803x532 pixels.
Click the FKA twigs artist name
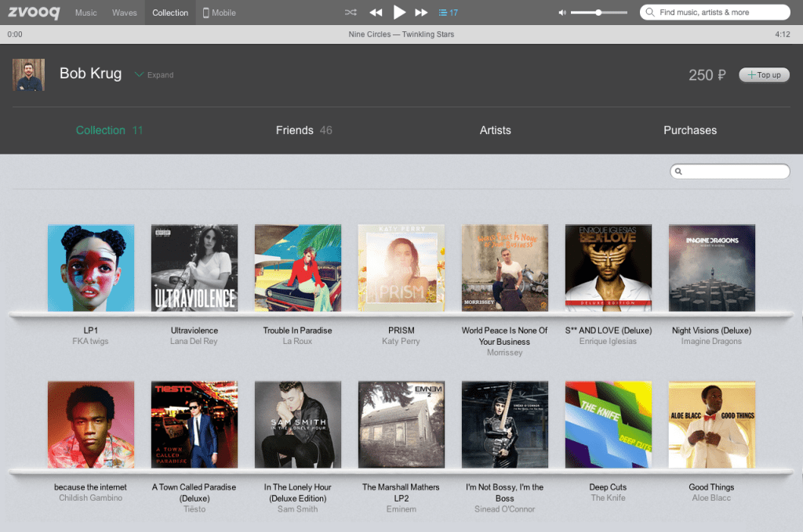91,341
